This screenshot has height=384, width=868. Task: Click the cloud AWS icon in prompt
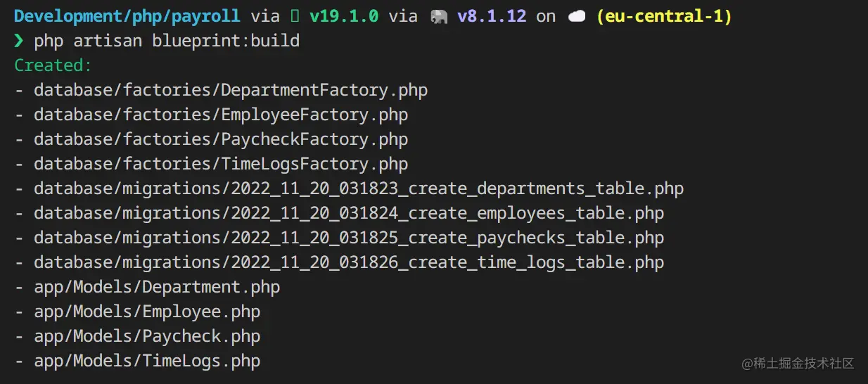(x=577, y=16)
